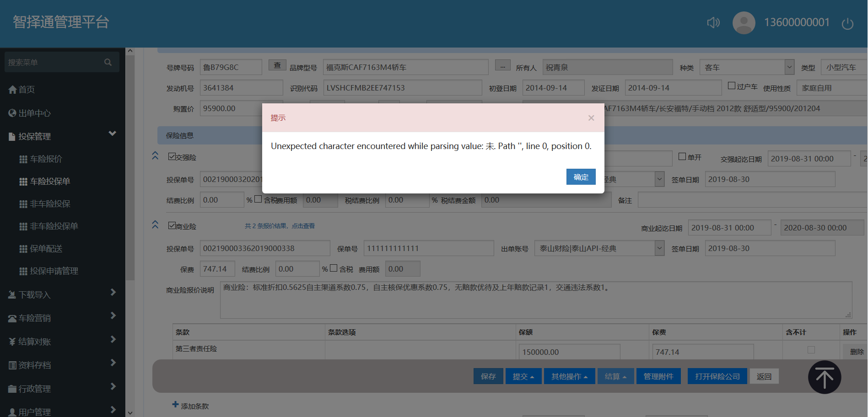Open 出单账号 dropdown 泰山财险|泰山API-经典
Viewport: 868px width, 417px height.
click(599, 248)
